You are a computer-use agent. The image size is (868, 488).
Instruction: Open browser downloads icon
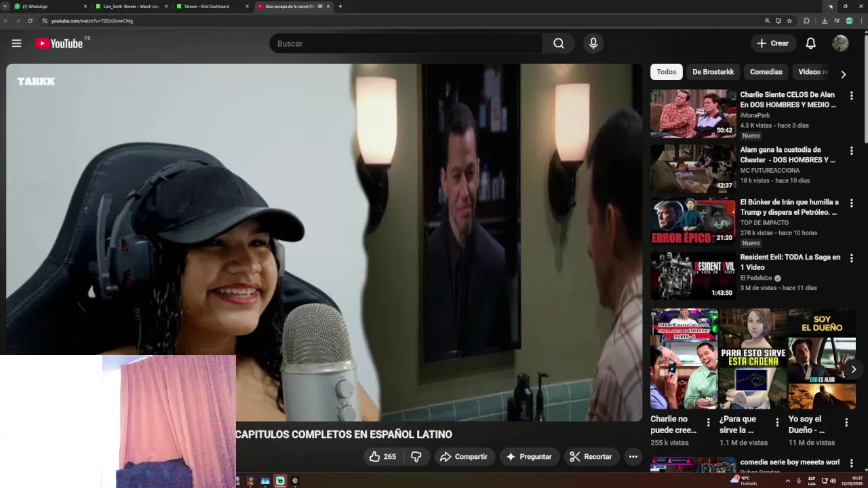point(824,21)
